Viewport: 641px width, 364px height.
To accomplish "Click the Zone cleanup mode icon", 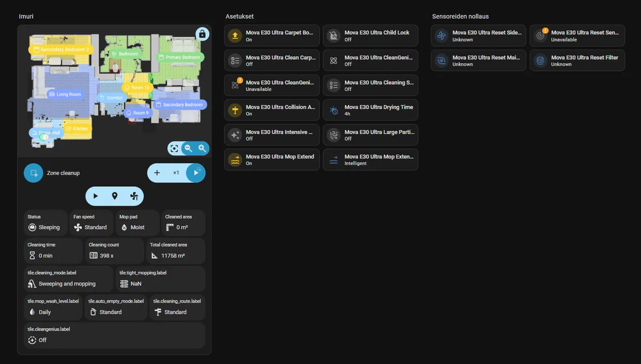I will [33, 173].
